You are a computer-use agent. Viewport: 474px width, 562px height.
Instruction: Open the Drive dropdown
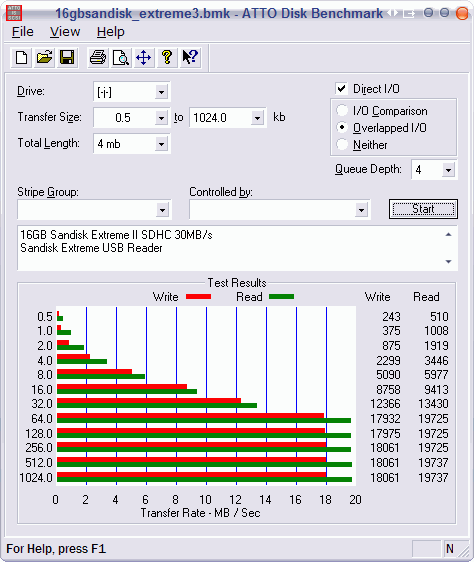click(161, 92)
